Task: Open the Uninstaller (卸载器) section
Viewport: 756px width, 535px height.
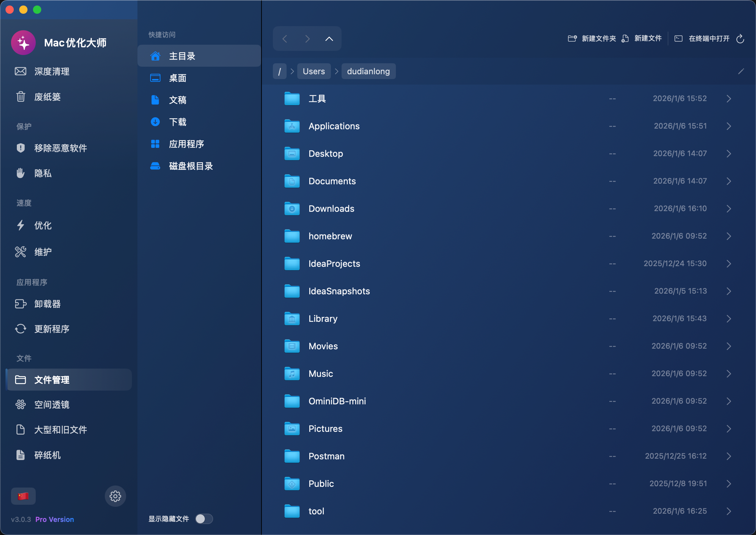Action: [x=47, y=304]
